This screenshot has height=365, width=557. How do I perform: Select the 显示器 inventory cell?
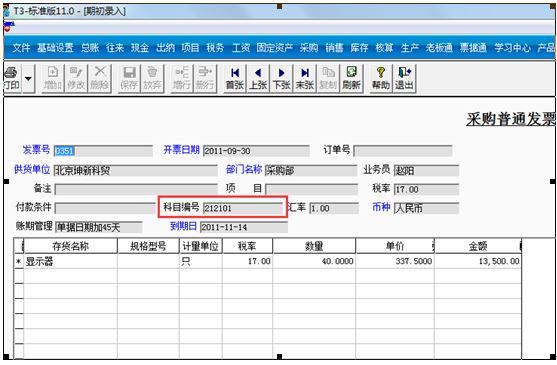tap(70, 262)
